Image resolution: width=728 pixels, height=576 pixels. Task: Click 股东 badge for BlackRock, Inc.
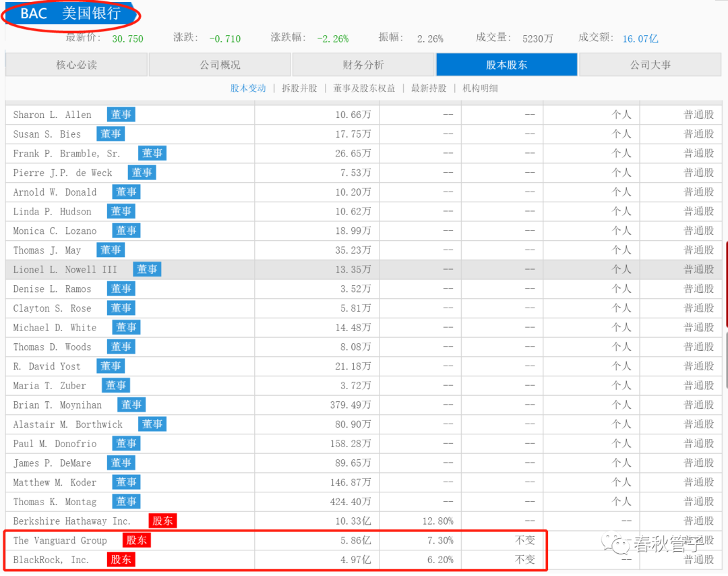click(121, 560)
